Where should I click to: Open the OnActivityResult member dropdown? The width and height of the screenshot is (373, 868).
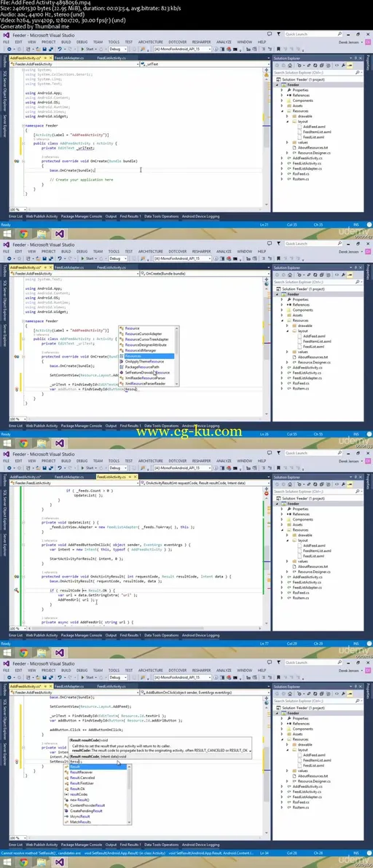pyautogui.click(x=202, y=483)
